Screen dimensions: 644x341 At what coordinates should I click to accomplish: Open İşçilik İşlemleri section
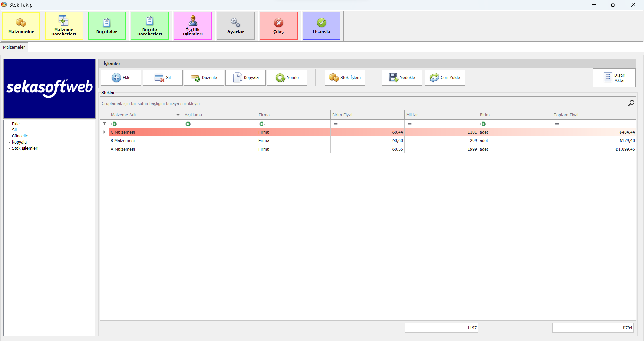[x=193, y=26]
